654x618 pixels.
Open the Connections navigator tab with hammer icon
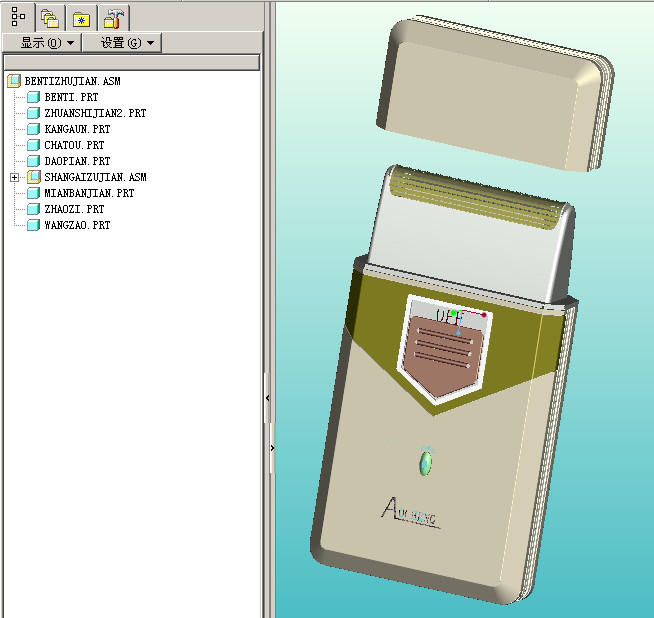point(114,18)
